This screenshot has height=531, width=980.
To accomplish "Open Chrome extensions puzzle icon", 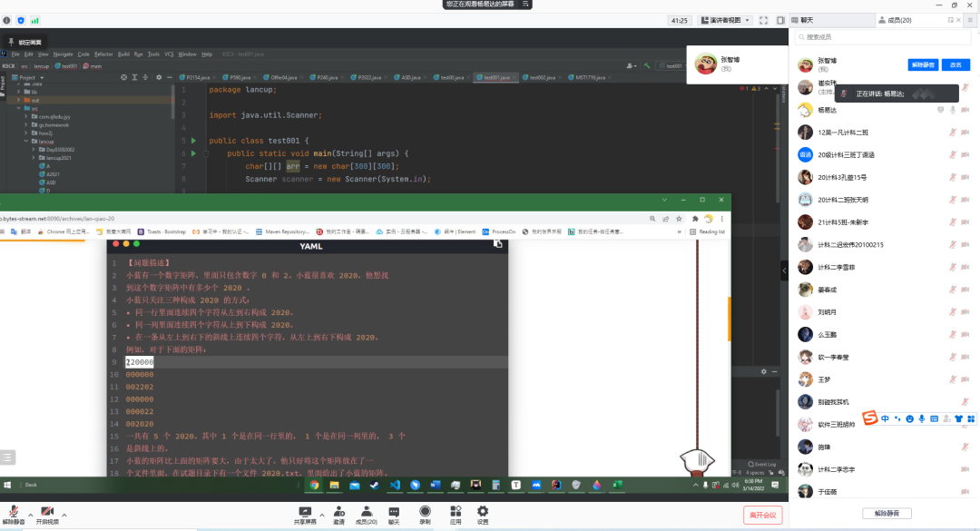I will tap(695, 218).
